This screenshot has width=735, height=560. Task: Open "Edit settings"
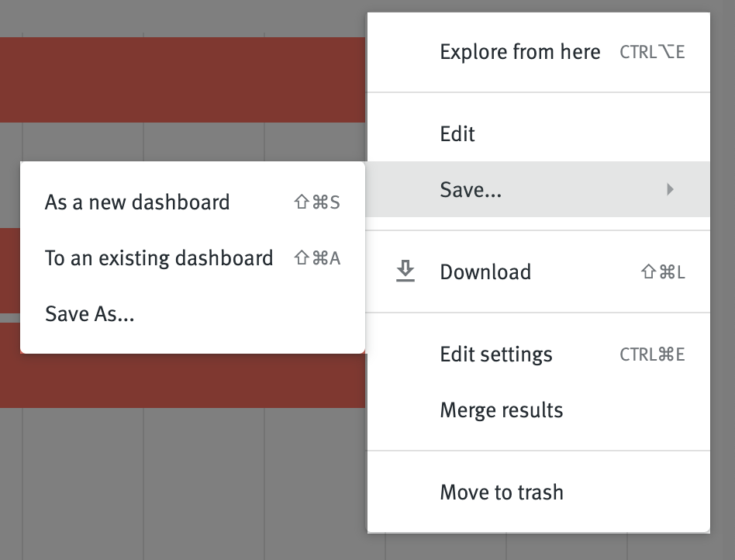[x=496, y=354]
